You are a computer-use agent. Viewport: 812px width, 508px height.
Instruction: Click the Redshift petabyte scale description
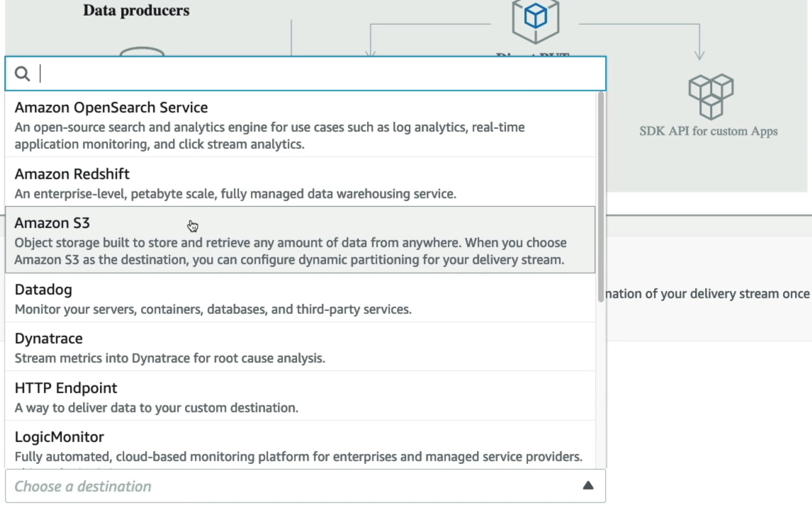235,193
